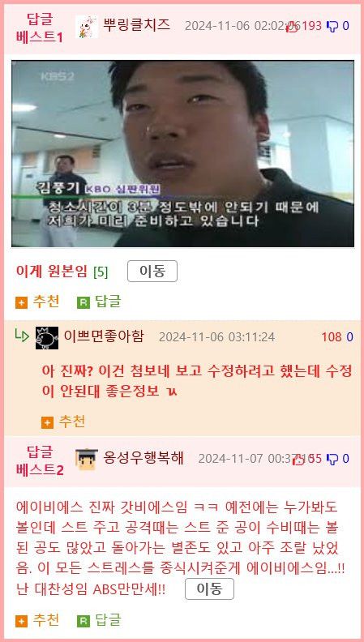Screen dimensions: 364x642
Task: Click thumbs-up icon on 뿌링클치즈's comment
Action: tap(293, 26)
